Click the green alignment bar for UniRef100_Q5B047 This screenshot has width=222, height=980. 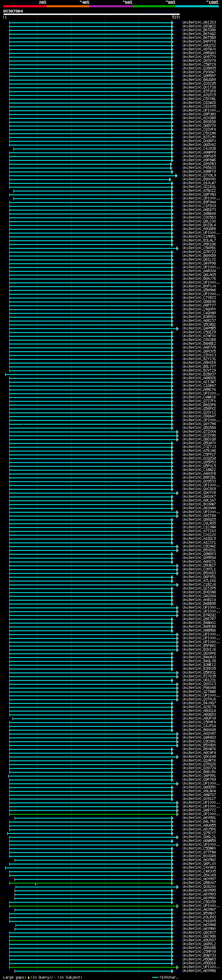92,883
